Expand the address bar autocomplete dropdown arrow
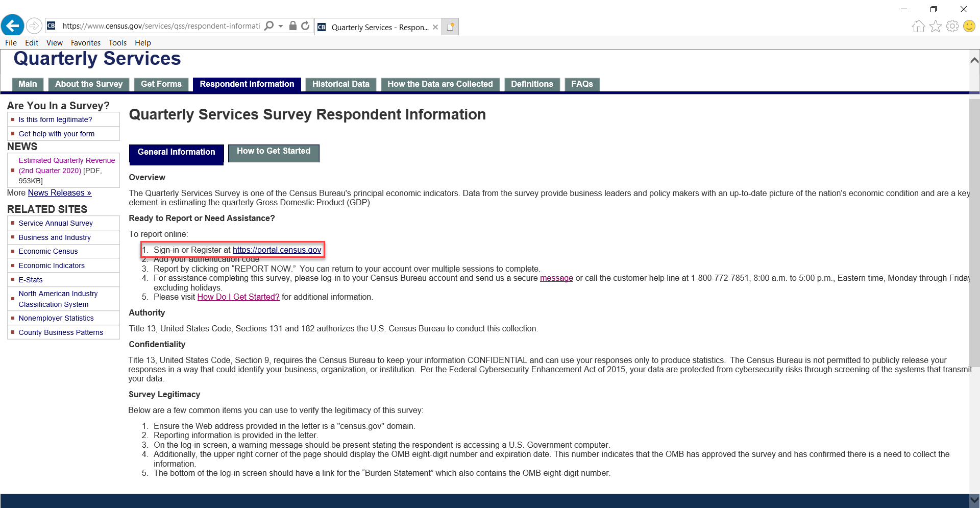The width and height of the screenshot is (980, 508). [281, 26]
